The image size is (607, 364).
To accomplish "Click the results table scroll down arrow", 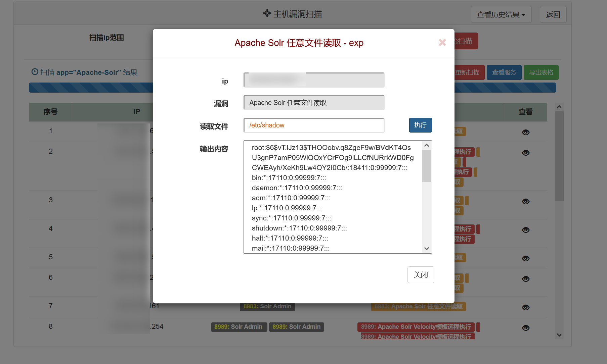I will point(559,335).
